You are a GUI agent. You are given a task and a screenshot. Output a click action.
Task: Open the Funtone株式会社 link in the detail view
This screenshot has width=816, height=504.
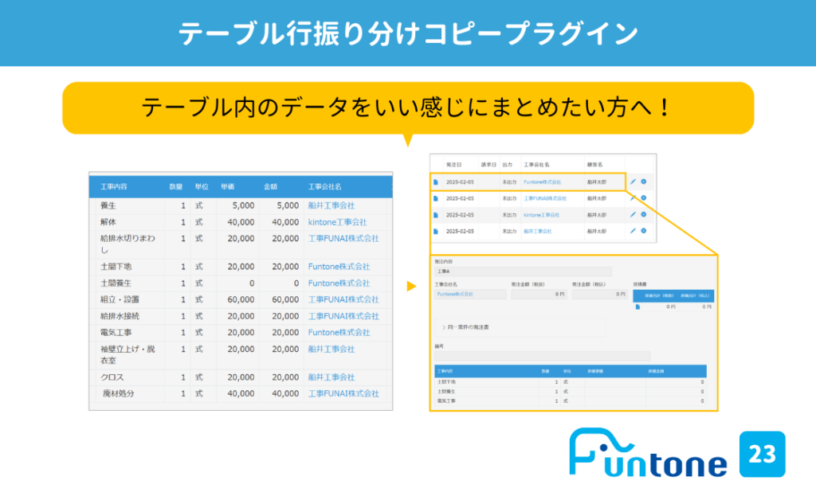(x=453, y=292)
